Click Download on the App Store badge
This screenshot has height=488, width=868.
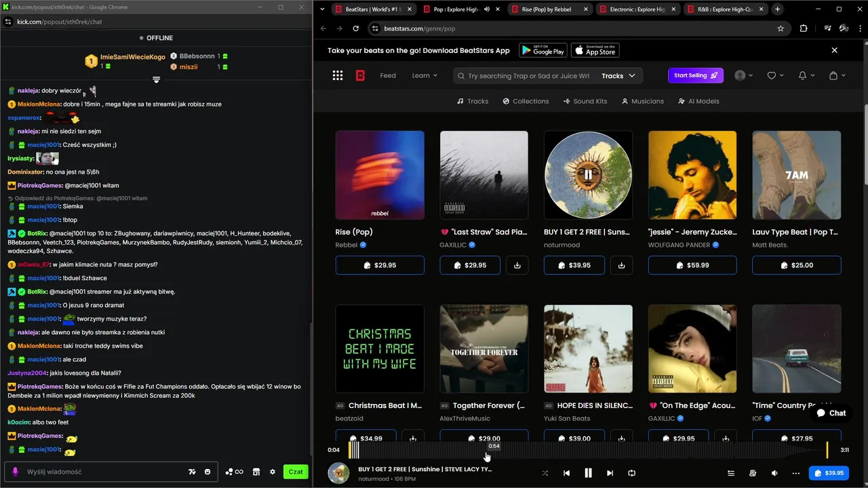(x=595, y=51)
